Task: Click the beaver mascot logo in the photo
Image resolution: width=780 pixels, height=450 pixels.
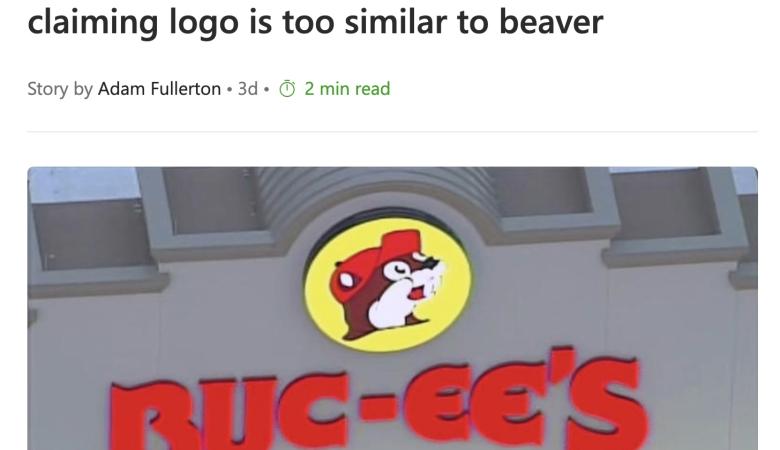Action: [x=388, y=284]
